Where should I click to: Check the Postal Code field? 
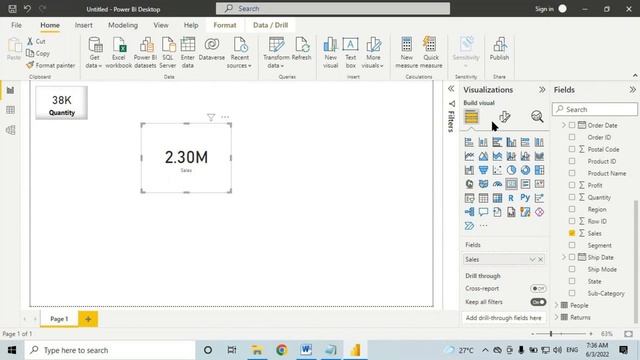572,149
